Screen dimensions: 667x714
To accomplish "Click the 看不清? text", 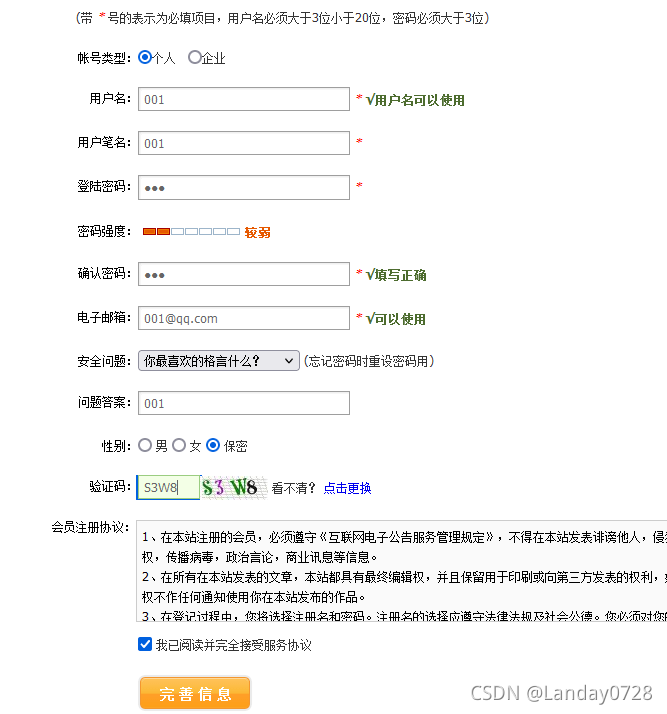I will 293,488.
